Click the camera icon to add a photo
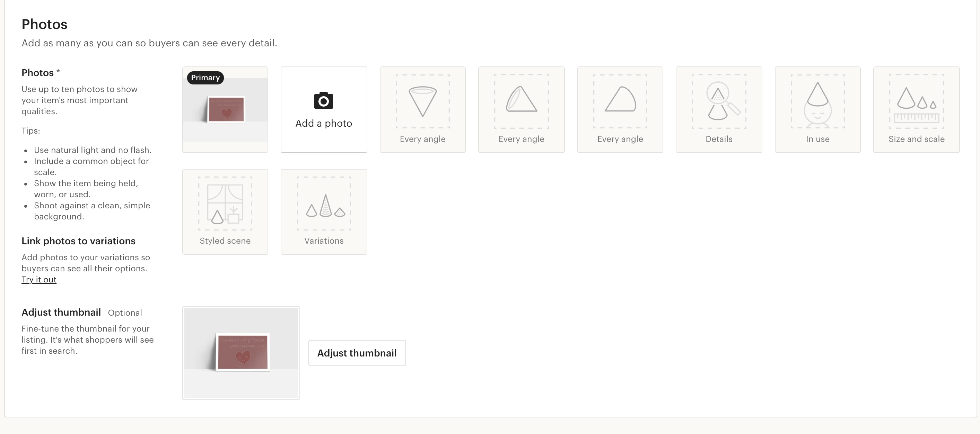Viewport: 980px width, 434px height. coord(323,101)
